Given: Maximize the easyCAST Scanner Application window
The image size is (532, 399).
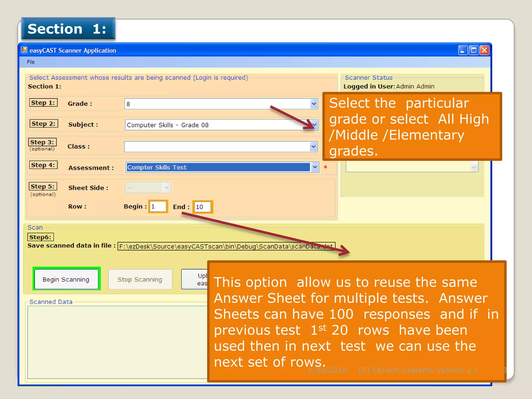Looking at the screenshot, I should tap(474, 50).
